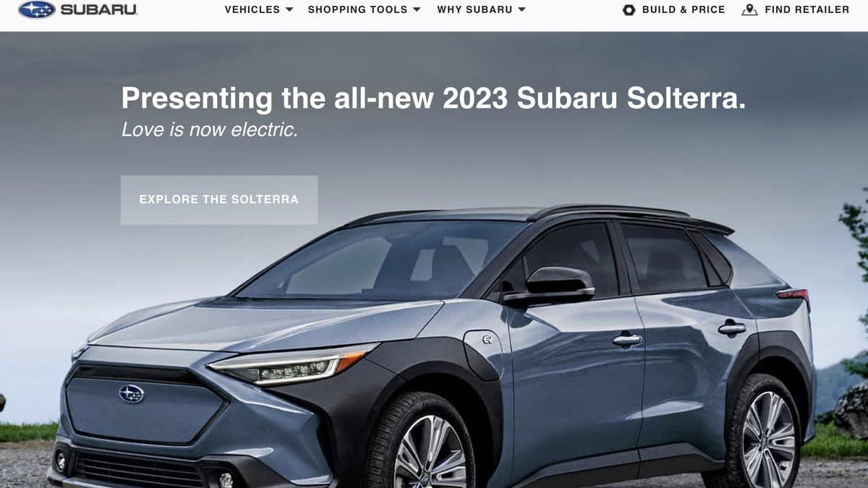This screenshot has height=488, width=868.
Task: Click the EV charge port emblem on the fender
Action: (488, 339)
